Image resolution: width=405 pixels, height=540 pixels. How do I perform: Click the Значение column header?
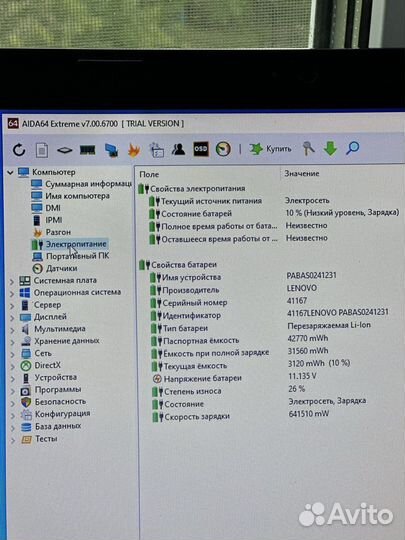point(302,174)
